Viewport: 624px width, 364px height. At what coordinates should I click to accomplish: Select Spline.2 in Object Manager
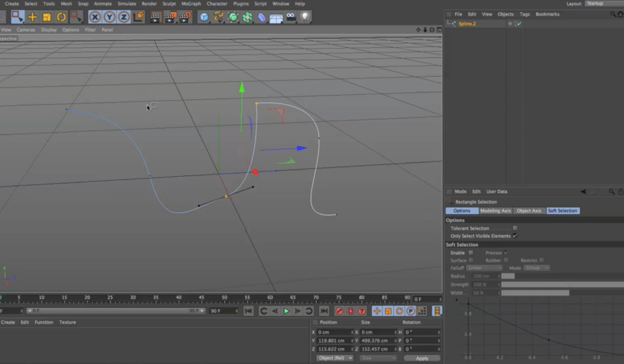(467, 24)
